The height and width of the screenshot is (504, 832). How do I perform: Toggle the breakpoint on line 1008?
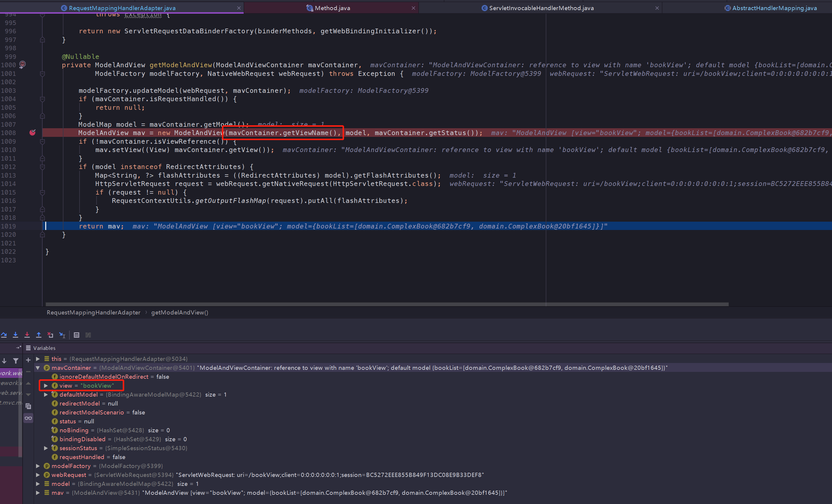[32, 133]
